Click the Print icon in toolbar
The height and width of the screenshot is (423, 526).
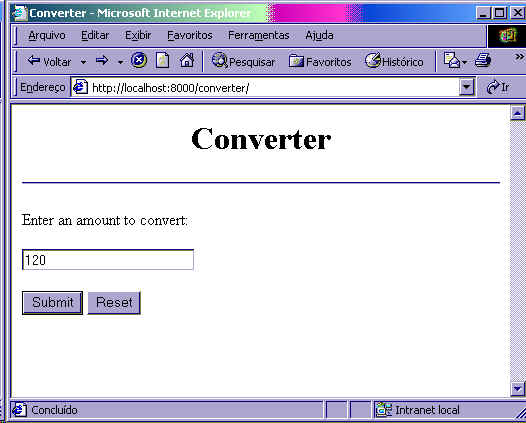click(x=483, y=61)
